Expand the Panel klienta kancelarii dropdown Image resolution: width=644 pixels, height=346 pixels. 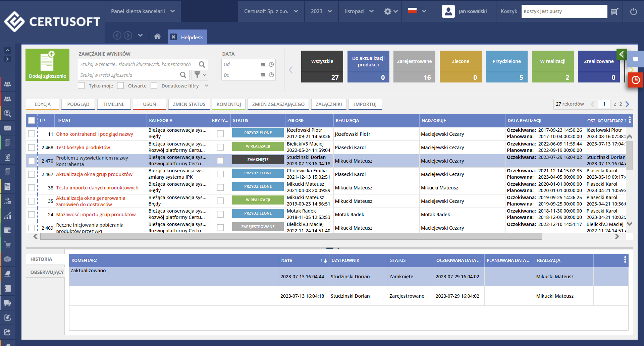point(143,11)
